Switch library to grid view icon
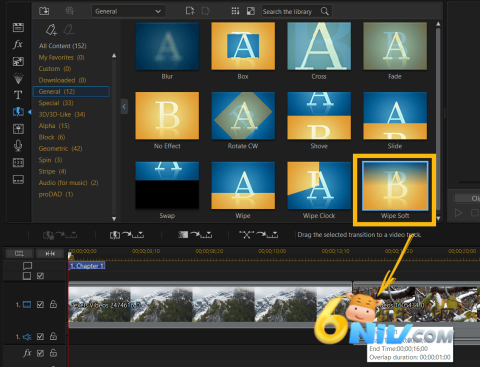The image size is (480, 367). point(235,11)
